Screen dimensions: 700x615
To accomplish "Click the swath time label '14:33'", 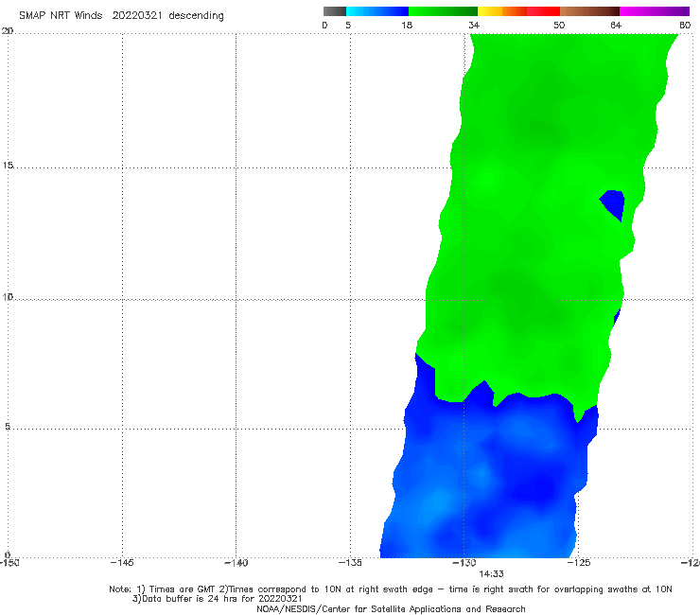I will coord(491,574).
